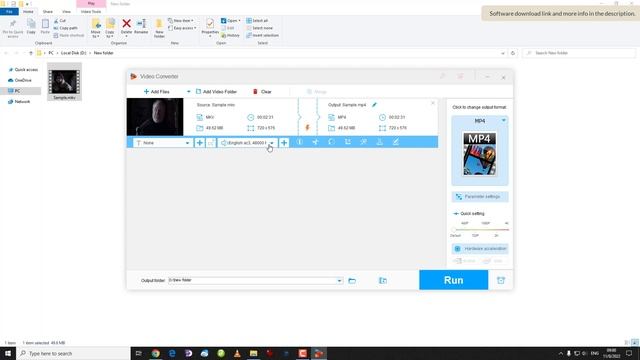Open the rotate tool in blue toolbar
This screenshot has width=640, height=360.
pos(331,142)
